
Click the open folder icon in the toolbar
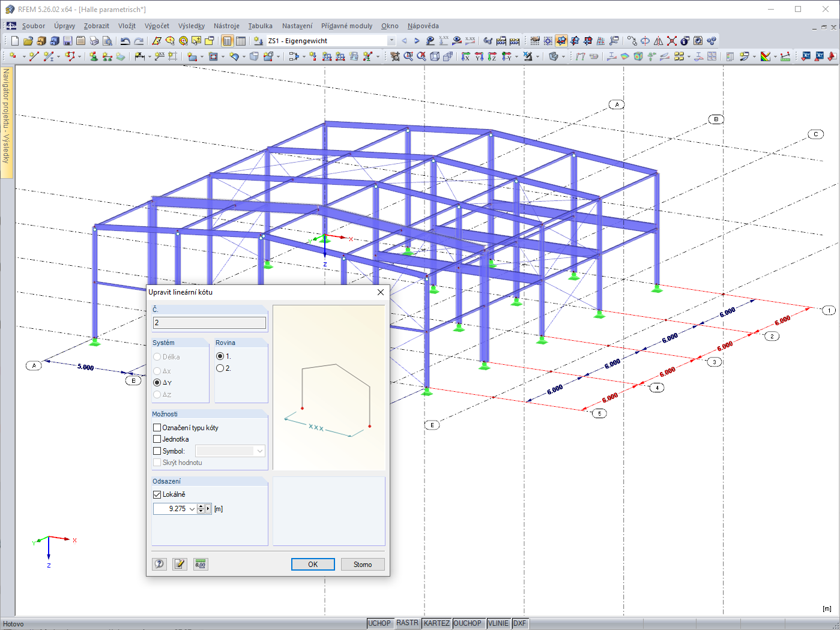[28, 41]
